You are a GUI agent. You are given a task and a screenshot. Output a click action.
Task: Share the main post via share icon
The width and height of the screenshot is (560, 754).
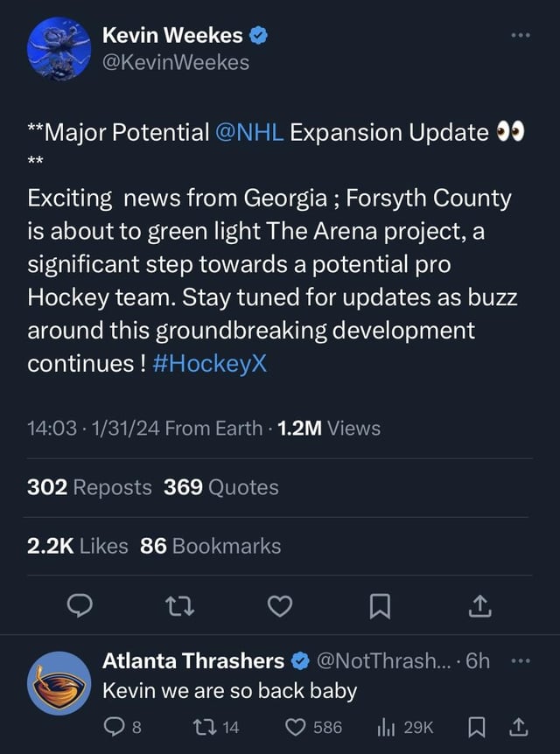pyautogui.click(x=479, y=606)
